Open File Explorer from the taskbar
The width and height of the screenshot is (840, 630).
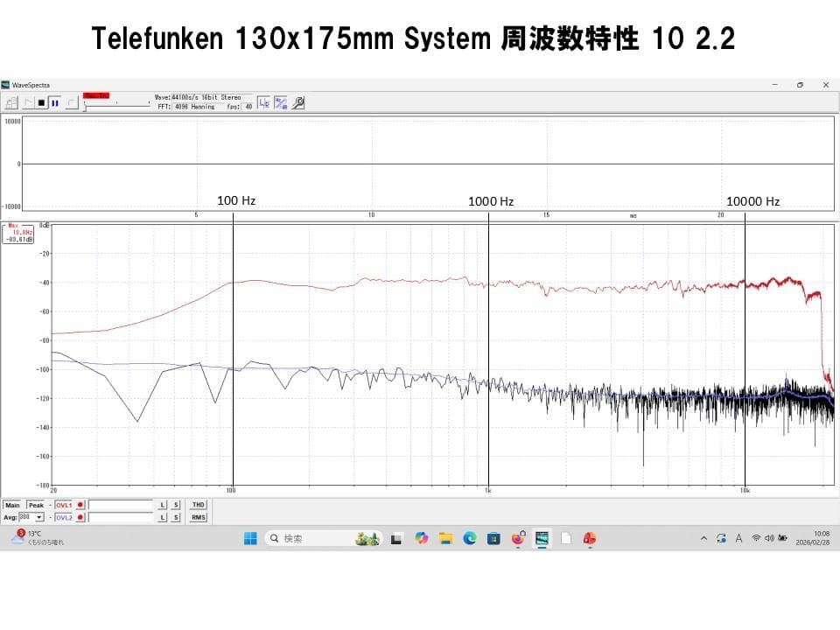(x=445, y=538)
